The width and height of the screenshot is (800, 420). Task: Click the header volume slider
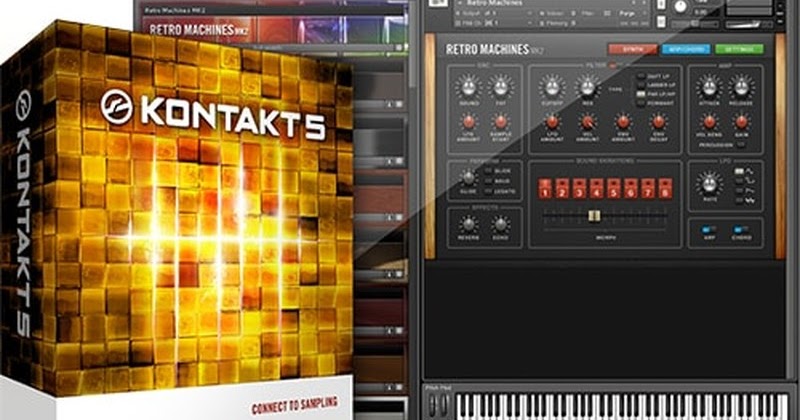tap(749, 24)
